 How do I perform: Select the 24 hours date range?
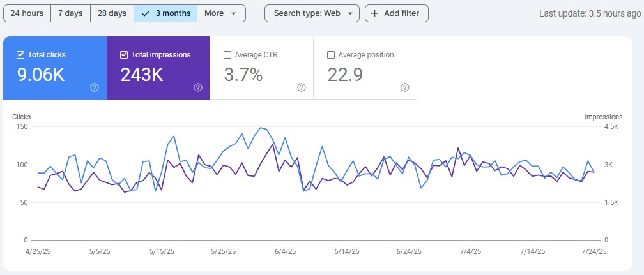click(x=26, y=13)
